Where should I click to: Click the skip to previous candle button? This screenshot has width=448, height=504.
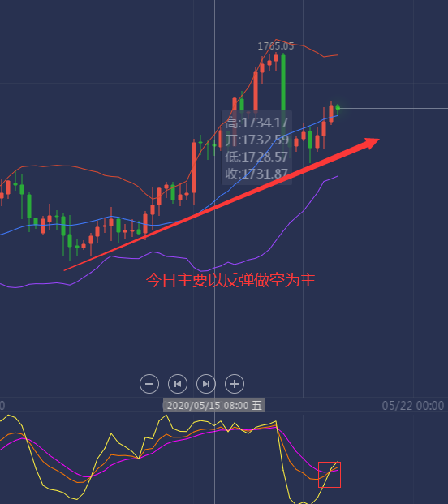point(178,384)
